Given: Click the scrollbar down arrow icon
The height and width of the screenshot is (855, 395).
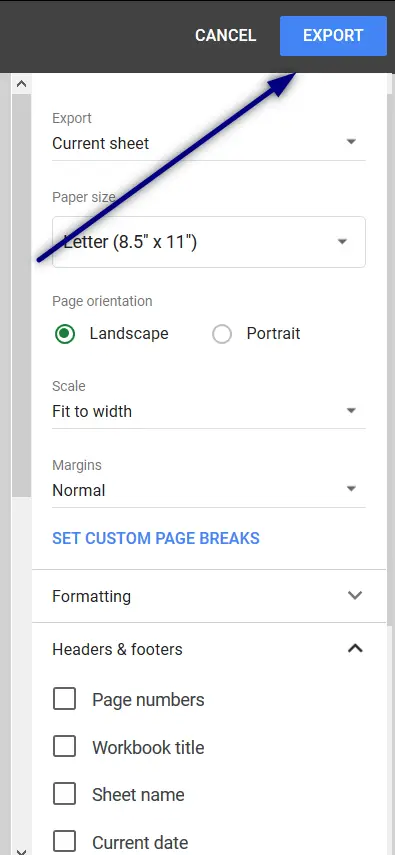Looking at the screenshot, I should (21, 850).
